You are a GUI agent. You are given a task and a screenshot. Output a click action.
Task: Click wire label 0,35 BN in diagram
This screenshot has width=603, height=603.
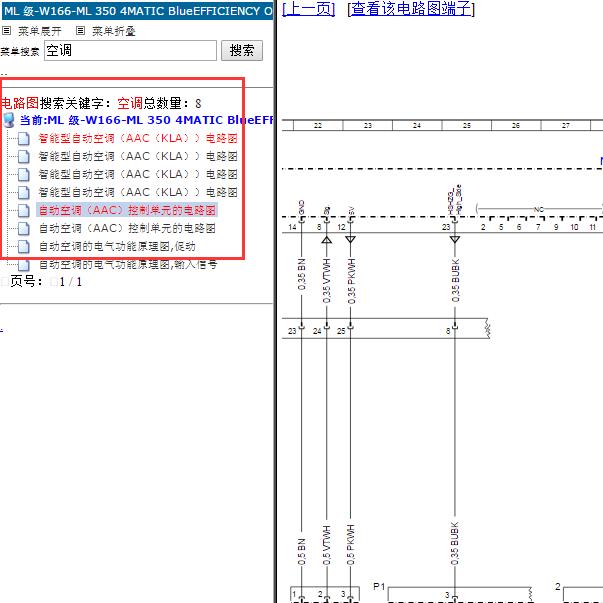[x=302, y=275]
